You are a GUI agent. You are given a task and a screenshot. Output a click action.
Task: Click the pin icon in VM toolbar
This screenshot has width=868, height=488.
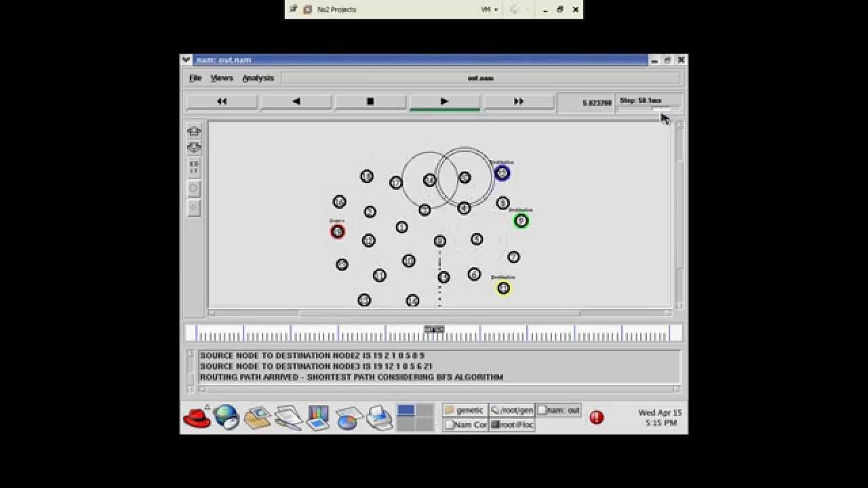[293, 9]
